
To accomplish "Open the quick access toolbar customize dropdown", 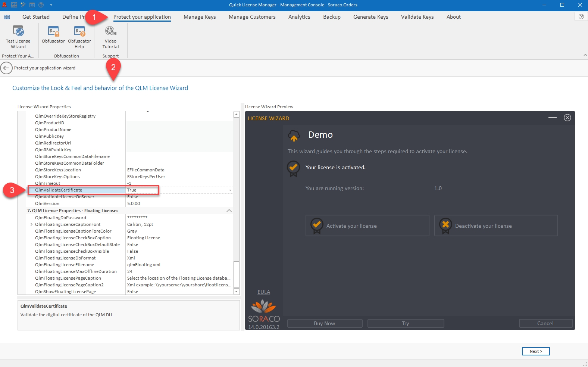I will (51, 5).
